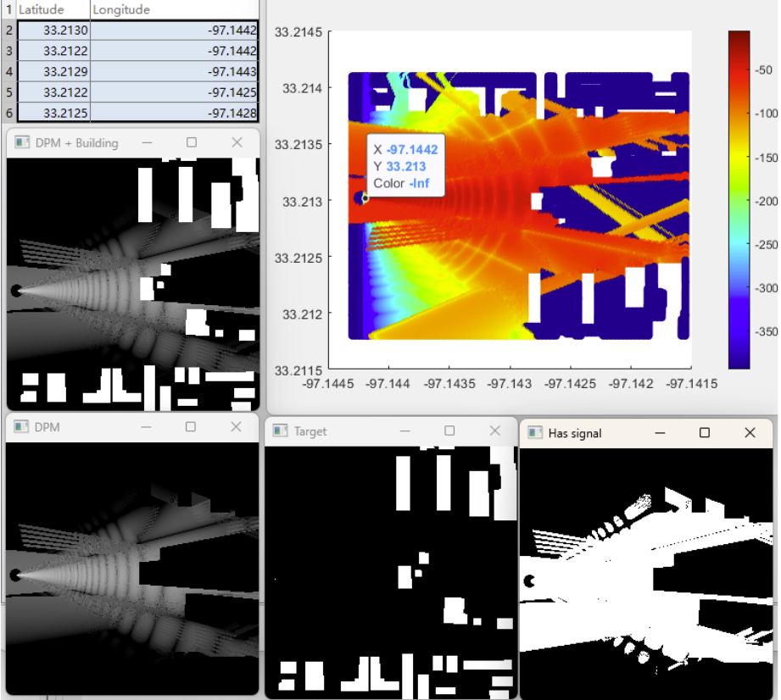781x700 pixels.
Task: Minimize the DPM + Building window
Action: [x=148, y=143]
